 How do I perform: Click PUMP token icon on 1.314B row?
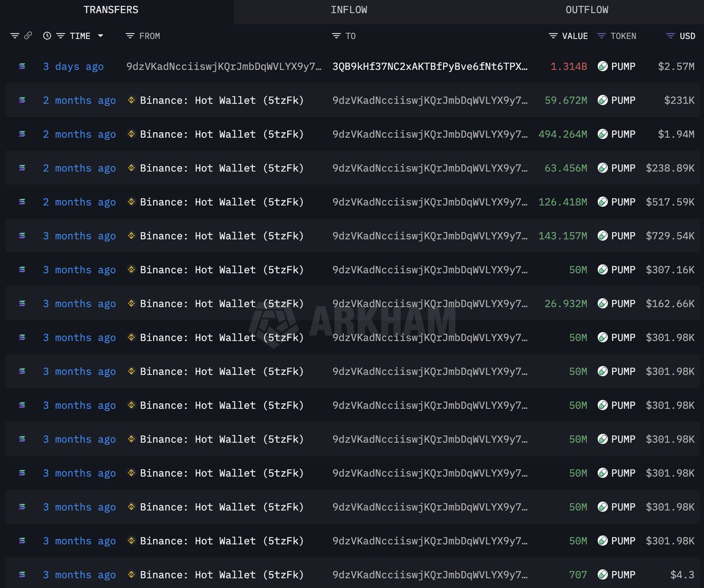603,66
